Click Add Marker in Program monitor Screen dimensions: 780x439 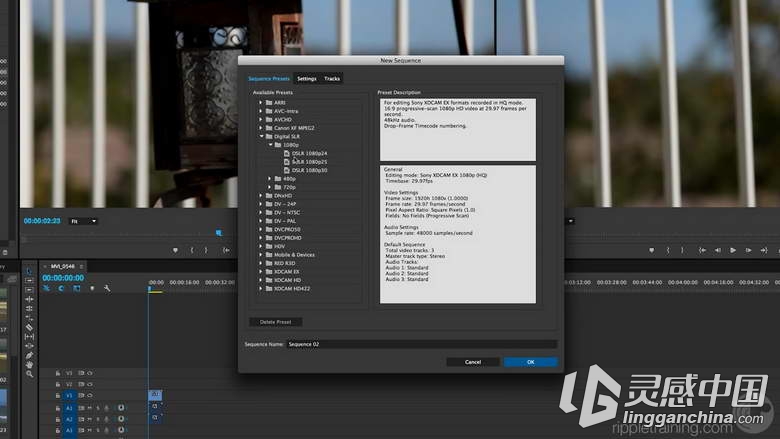[x=652, y=250]
